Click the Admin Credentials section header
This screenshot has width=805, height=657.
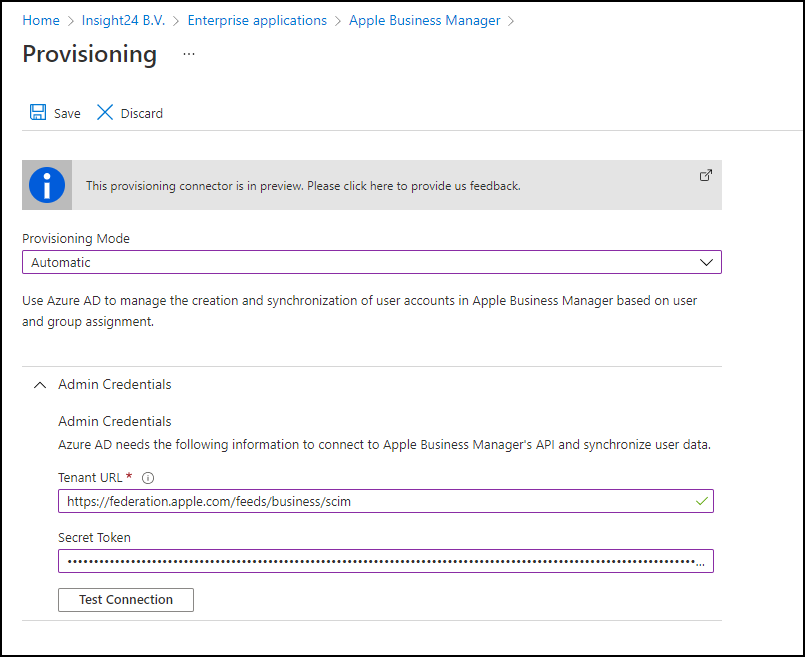coord(114,384)
